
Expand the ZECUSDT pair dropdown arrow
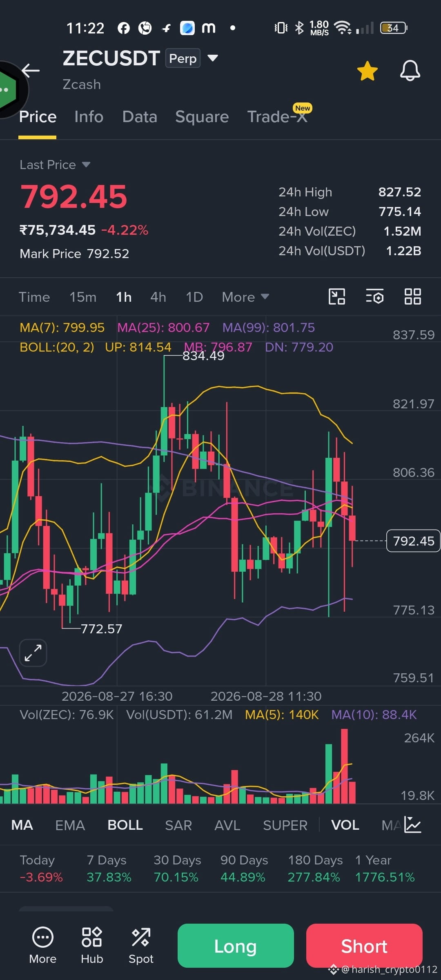click(212, 58)
